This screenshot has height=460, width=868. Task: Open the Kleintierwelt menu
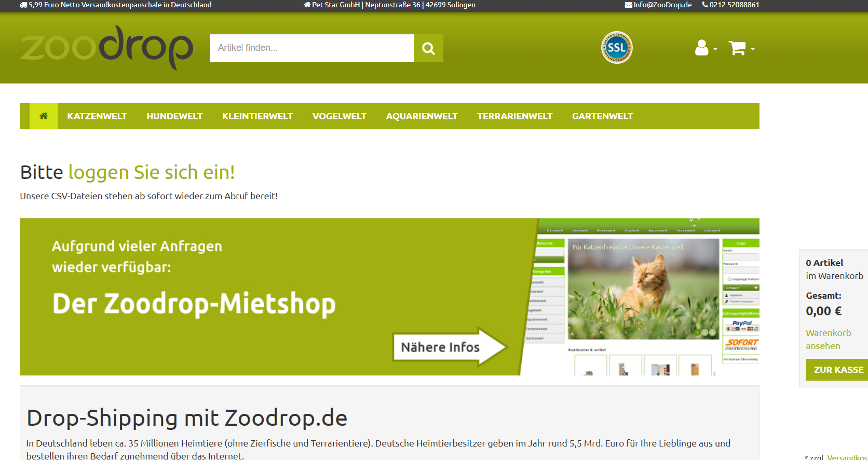tap(257, 116)
